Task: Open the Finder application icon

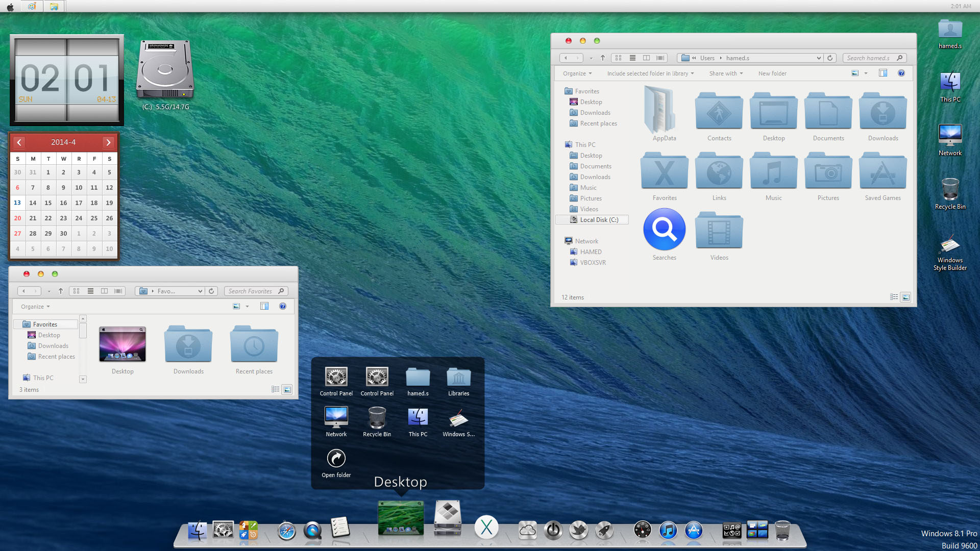Action: pyautogui.click(x=197, y=530)
